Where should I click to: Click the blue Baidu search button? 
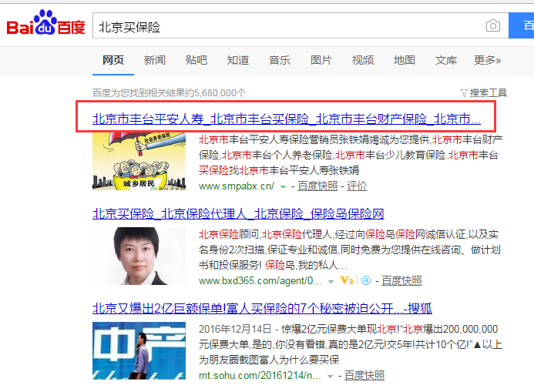click(522, 26)
